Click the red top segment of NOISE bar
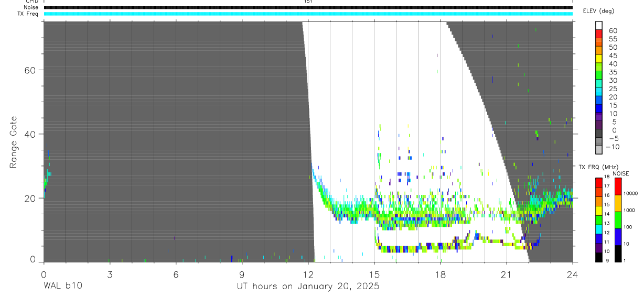The height and width of the screenshot is (297, 644). click(618, 186)
